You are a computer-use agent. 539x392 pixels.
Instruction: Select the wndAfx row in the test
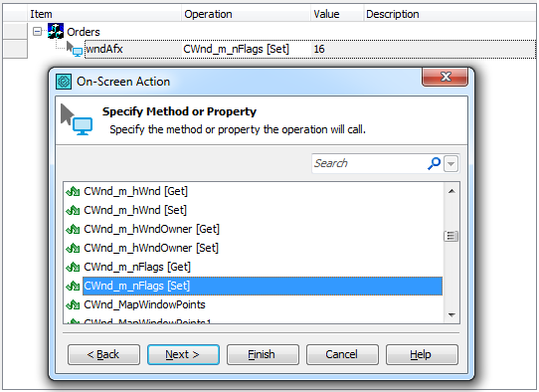click(309, 49)
